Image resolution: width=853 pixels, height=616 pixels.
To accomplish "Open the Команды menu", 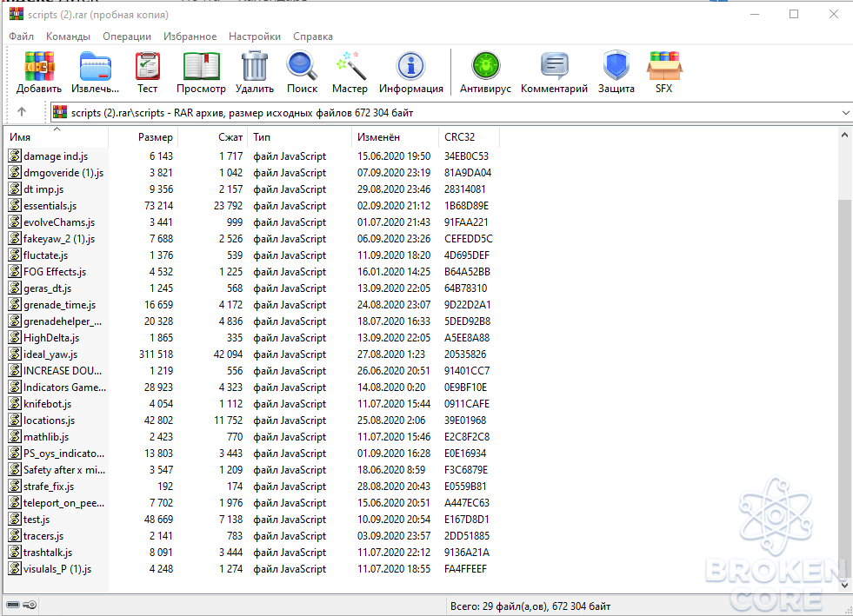I will [x=68, y=36].
